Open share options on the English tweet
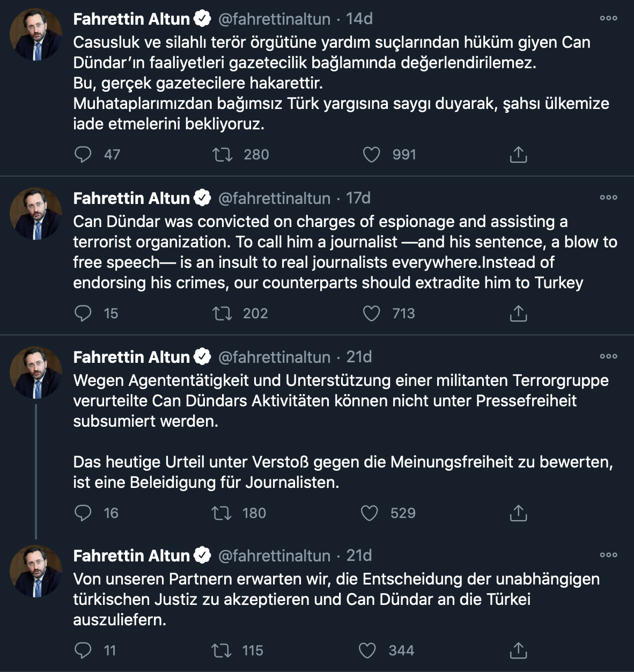The width and height of the screenshot is (634, 672). (518, 313)
